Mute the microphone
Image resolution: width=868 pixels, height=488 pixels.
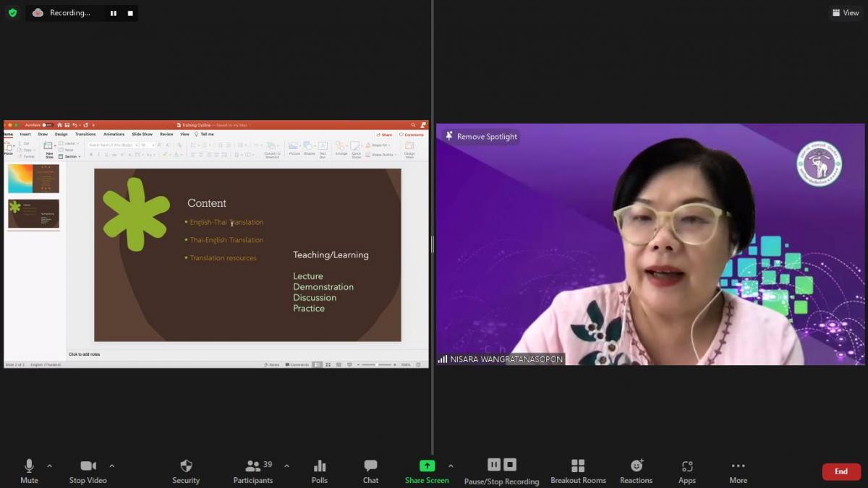(x=29, y=471)
